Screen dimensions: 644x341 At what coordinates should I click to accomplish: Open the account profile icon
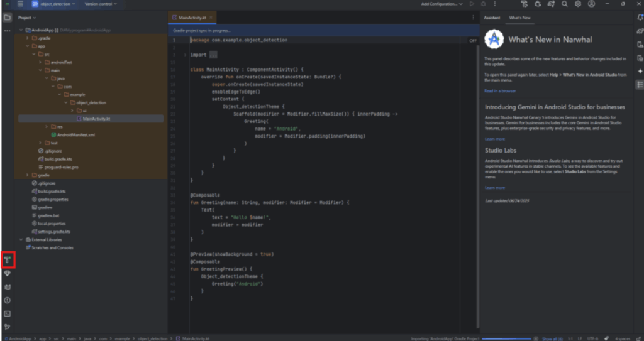click(x=591, y=4)
